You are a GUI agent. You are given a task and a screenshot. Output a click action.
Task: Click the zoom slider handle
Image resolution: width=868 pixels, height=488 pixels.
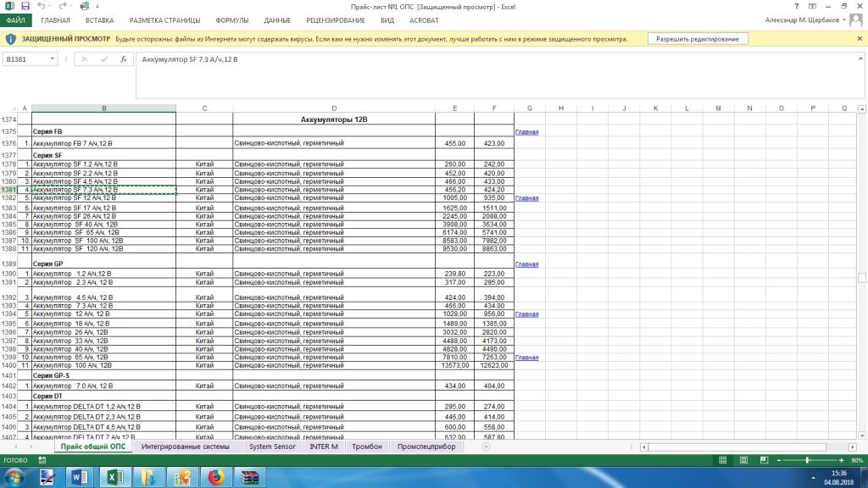click(x=808, y=460)
